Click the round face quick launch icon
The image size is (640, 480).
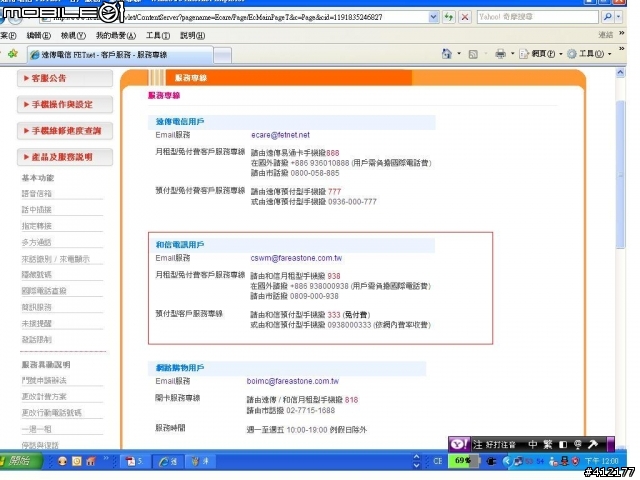(x=62, y=461)
